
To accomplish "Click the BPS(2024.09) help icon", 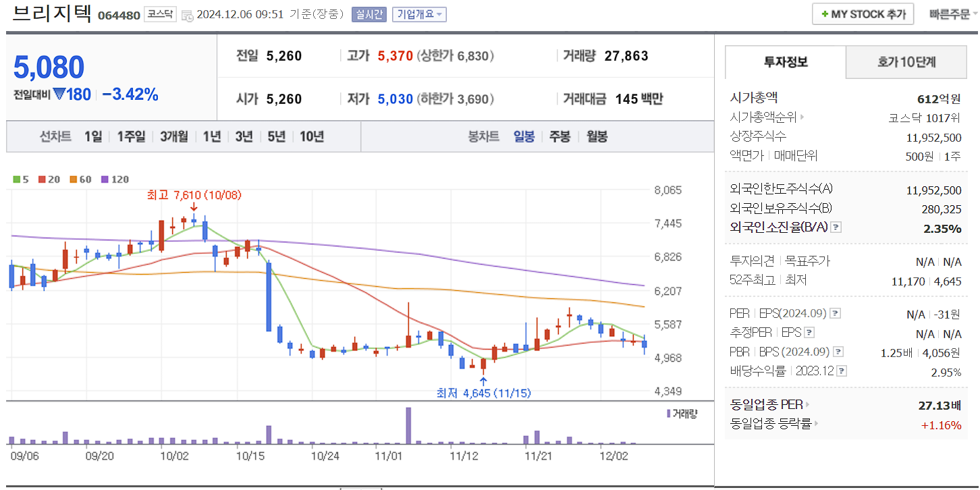I will click(838, 350).
